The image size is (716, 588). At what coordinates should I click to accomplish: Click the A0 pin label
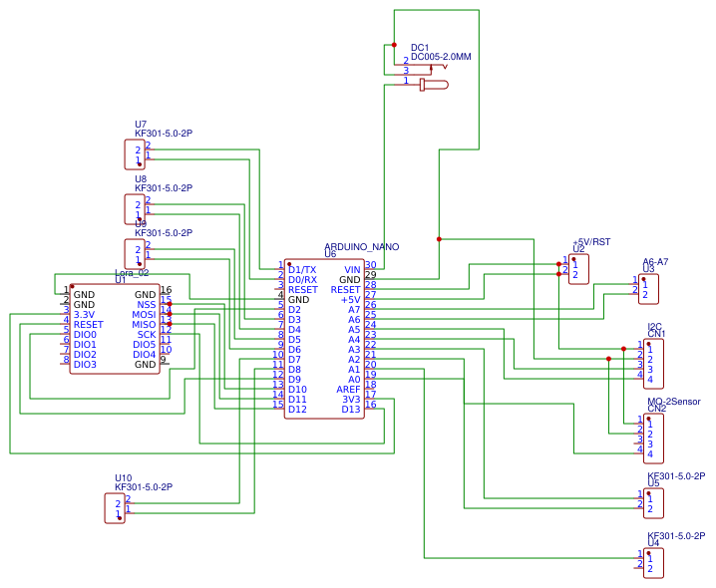[x=354, y=380]
